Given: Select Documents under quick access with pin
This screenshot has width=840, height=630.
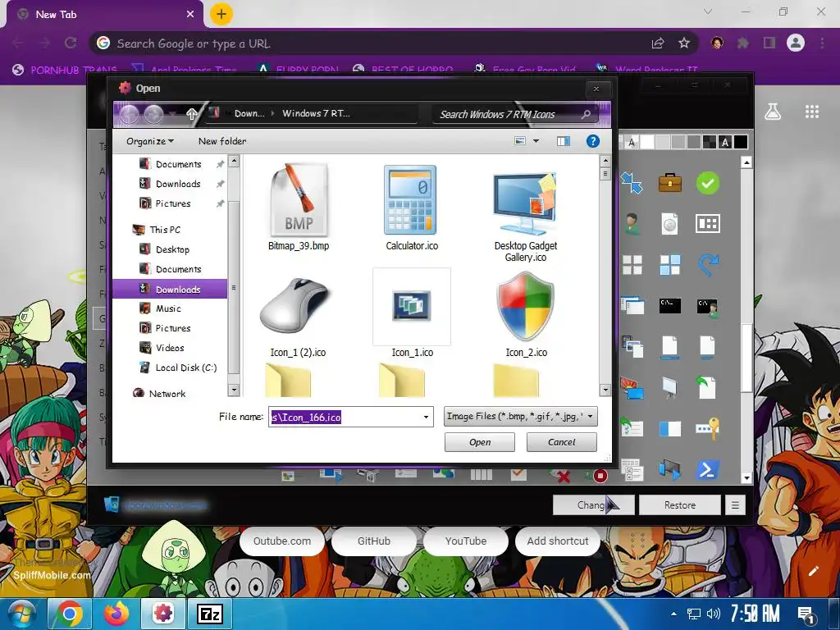Looking at the screenshot, I should tap(178, 164).
